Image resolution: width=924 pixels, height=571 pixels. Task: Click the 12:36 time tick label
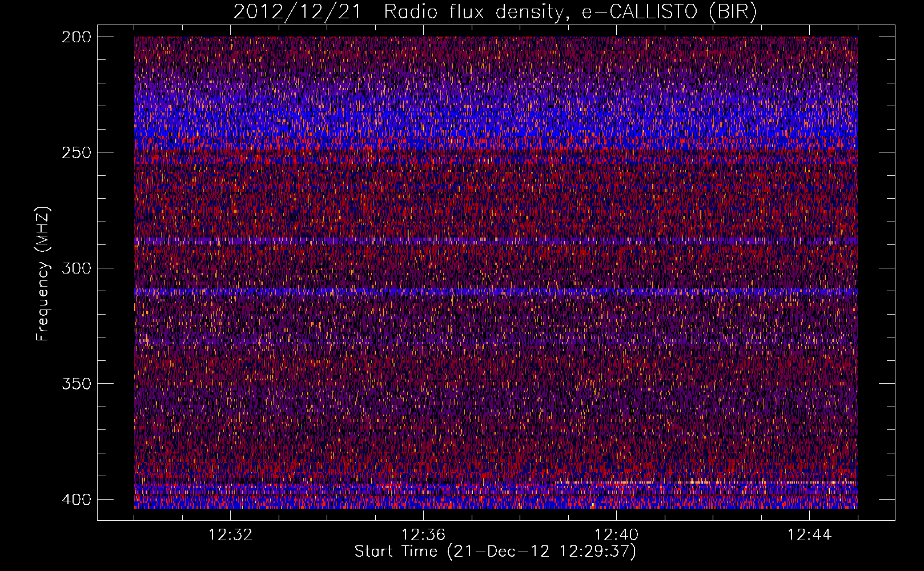click(424, 535)
